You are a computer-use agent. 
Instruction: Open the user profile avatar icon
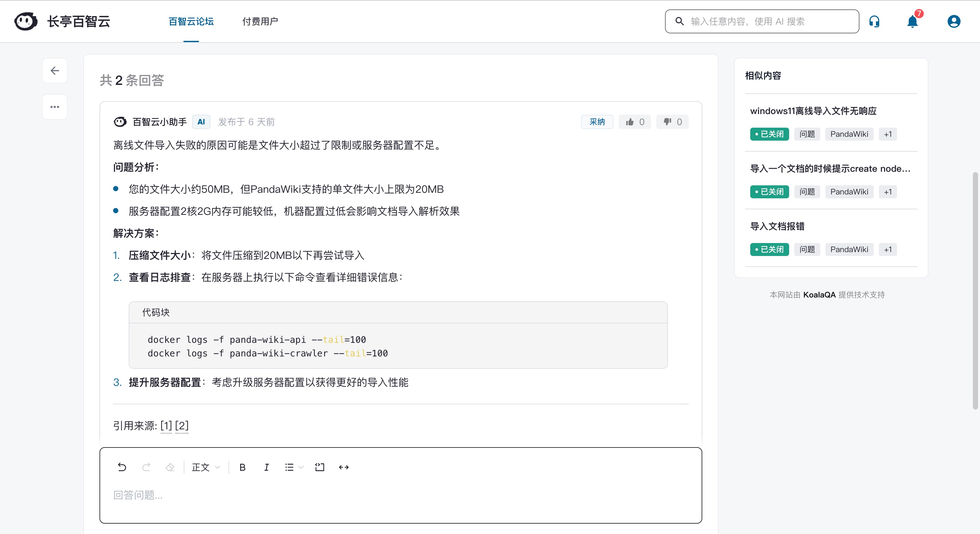tap(953, 21)
